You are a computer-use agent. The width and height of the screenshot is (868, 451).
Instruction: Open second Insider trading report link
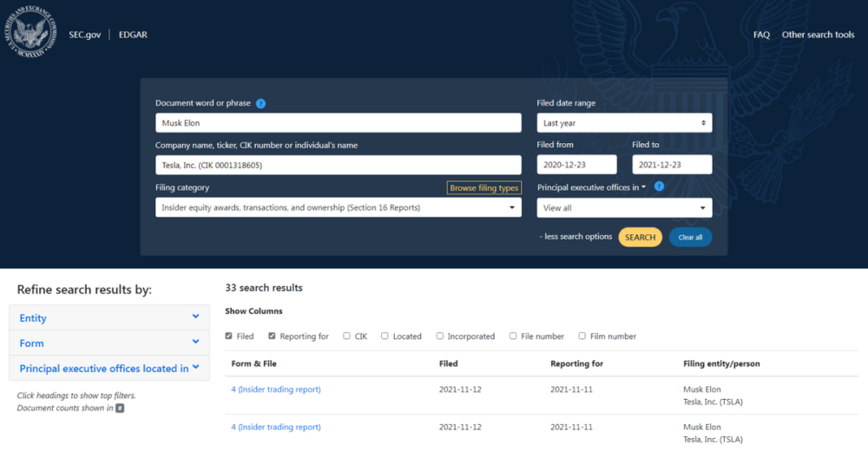click(x=276, y=427)
